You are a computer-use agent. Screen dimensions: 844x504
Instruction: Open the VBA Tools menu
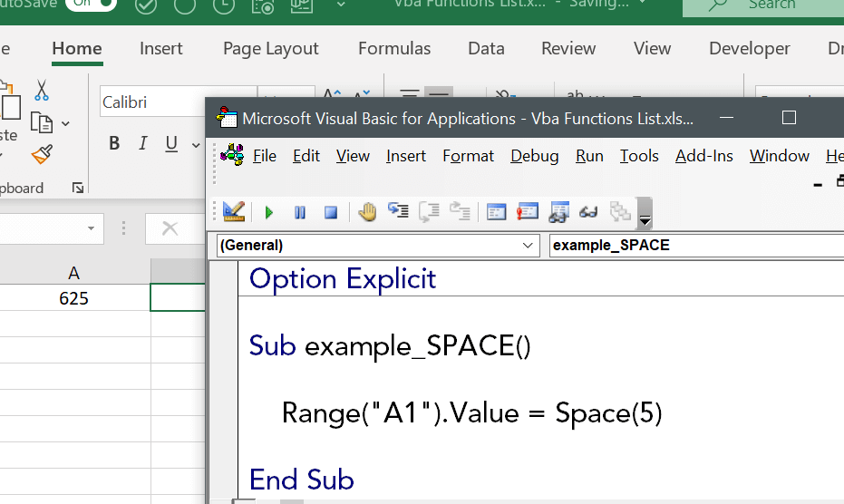click(639, 156)
